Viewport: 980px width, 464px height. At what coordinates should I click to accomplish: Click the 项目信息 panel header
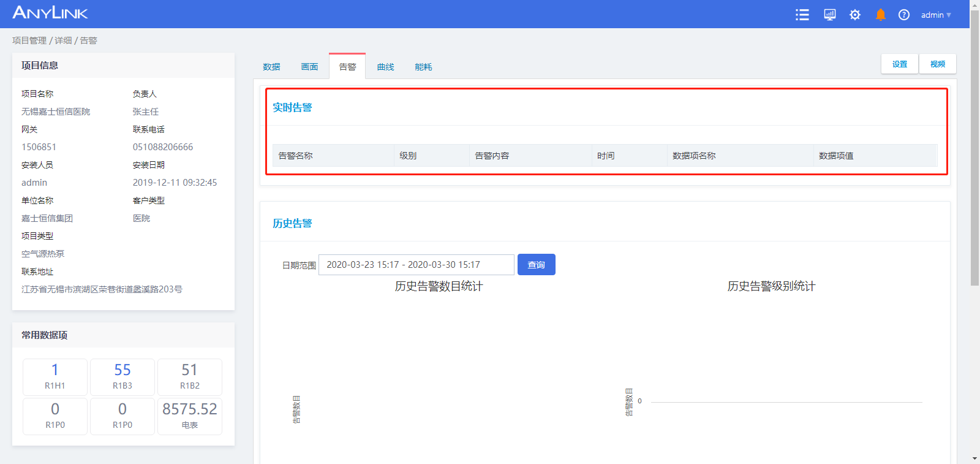coord(123,66)
